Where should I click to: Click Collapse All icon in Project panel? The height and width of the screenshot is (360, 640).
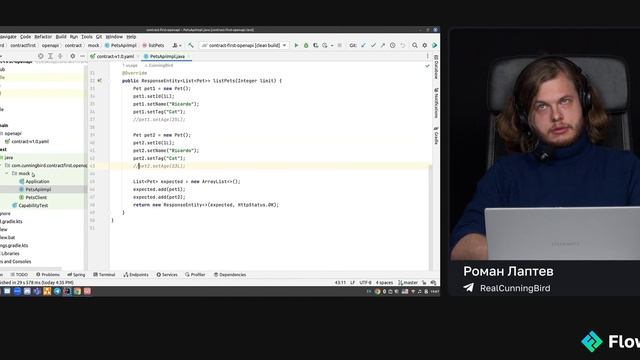pos(60,56)
